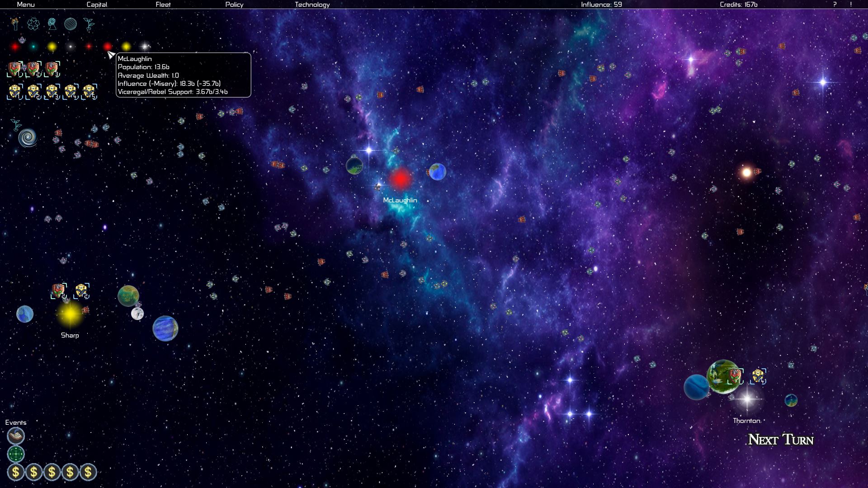Open the first dollar sign event
The width and height of the screenshot is (868, 488).
[16, 472]
